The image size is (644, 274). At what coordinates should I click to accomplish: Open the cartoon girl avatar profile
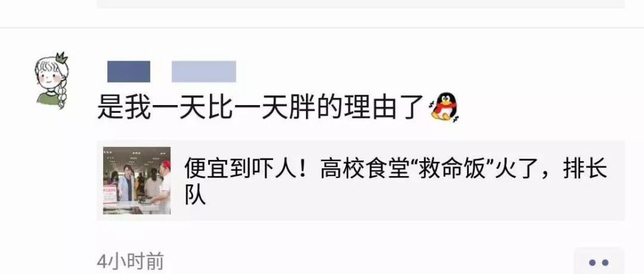(52, 81)
